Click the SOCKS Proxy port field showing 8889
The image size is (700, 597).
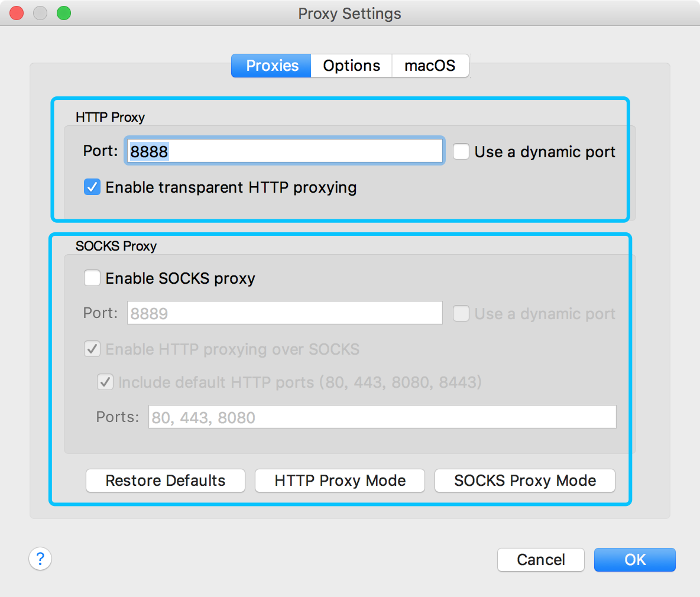click(284, 313)
